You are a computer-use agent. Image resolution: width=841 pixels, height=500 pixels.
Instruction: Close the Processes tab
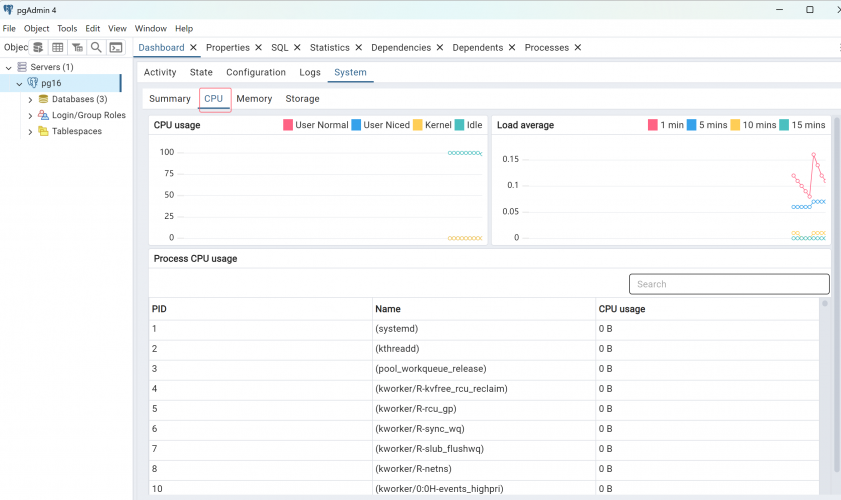(x=578, y=47)
